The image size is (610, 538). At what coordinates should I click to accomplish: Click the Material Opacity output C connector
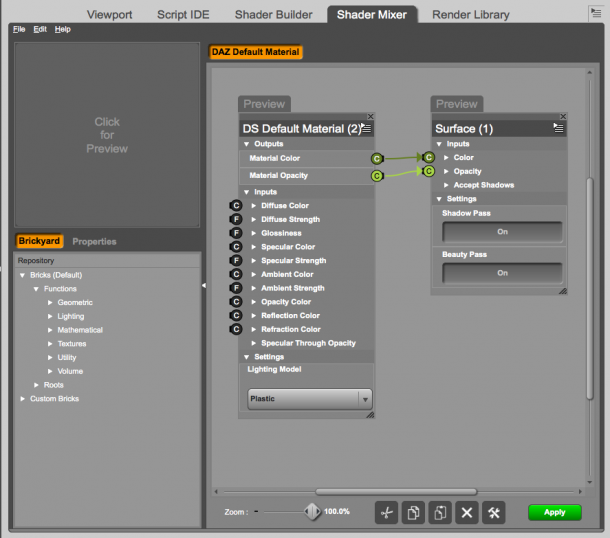pyautogui.click(x=377, y=176)
